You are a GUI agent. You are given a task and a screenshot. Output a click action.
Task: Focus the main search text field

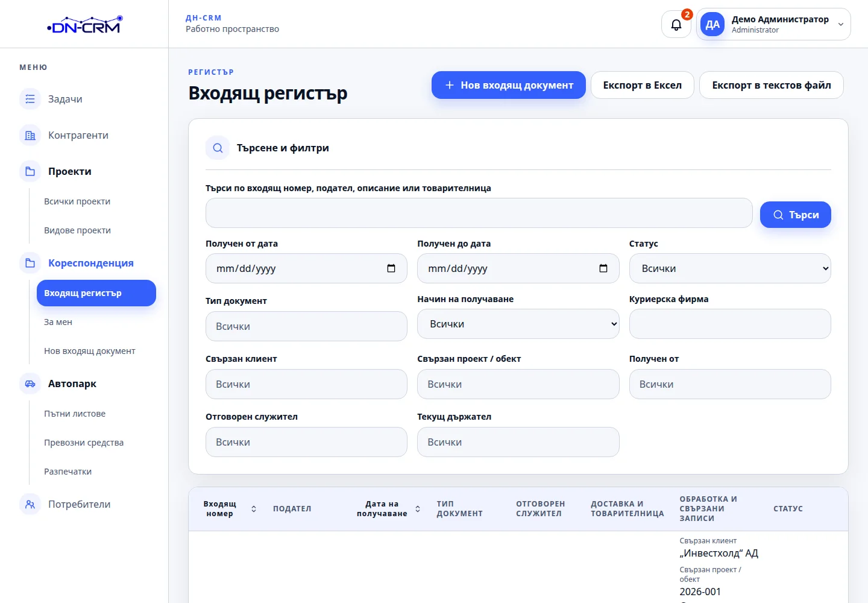(479, 213)
